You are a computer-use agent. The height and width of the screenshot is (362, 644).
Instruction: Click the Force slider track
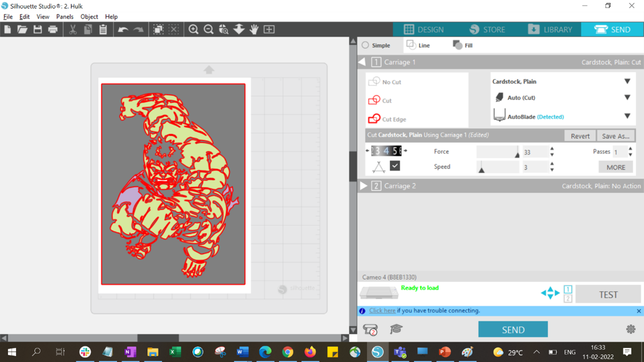498,152
